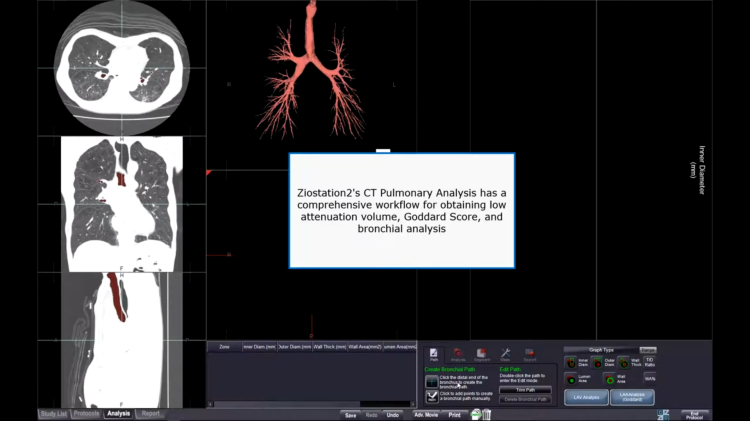Switch to the Protocols tab
Viewport: 750px width, 421px height.
(x=86, y=413)
